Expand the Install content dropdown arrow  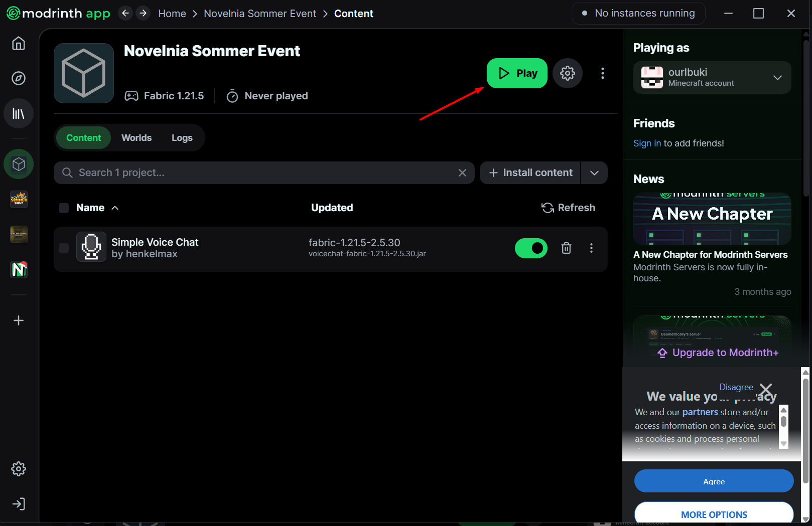pos(594,172)
